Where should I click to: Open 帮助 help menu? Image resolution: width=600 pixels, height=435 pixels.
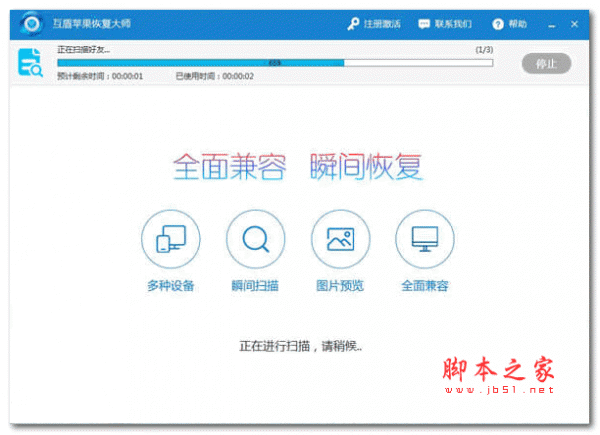click(517, 24)
